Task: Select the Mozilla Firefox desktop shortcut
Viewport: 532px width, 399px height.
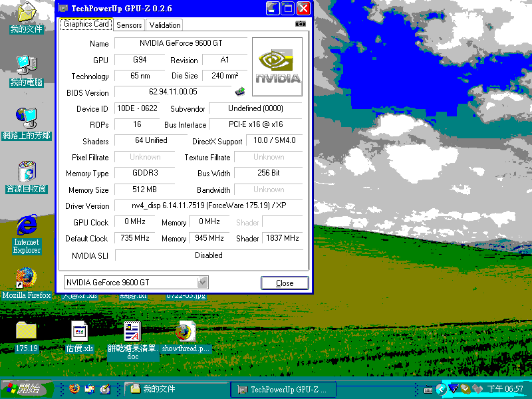Action: tap(27, 284)
